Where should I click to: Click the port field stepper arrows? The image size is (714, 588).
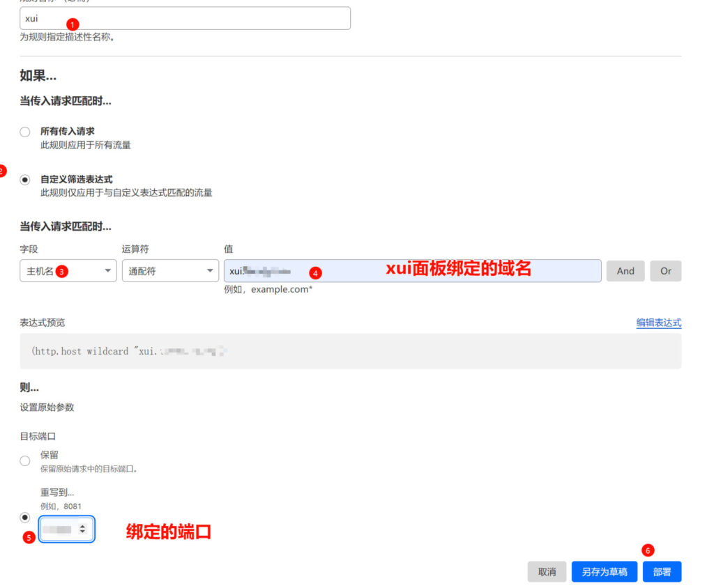click(x=83, y=529)
